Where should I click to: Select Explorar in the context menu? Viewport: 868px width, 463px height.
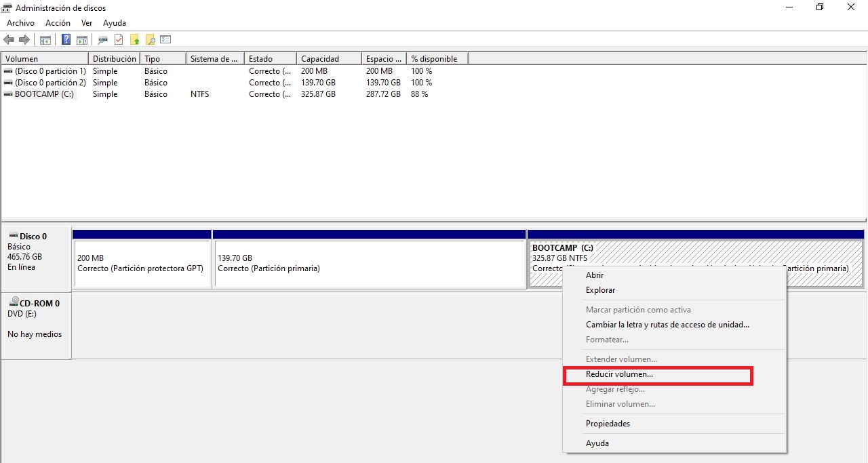point(600,290)
